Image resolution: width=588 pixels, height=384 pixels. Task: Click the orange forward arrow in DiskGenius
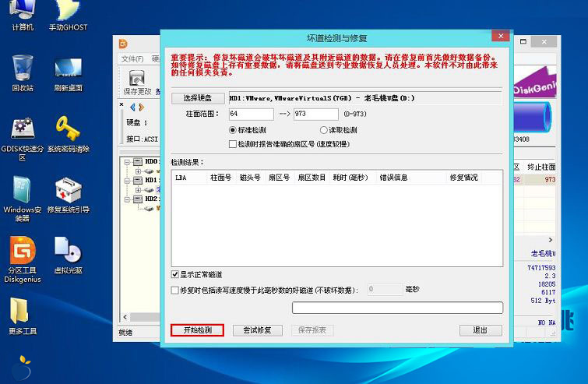[x=142, y=107]
